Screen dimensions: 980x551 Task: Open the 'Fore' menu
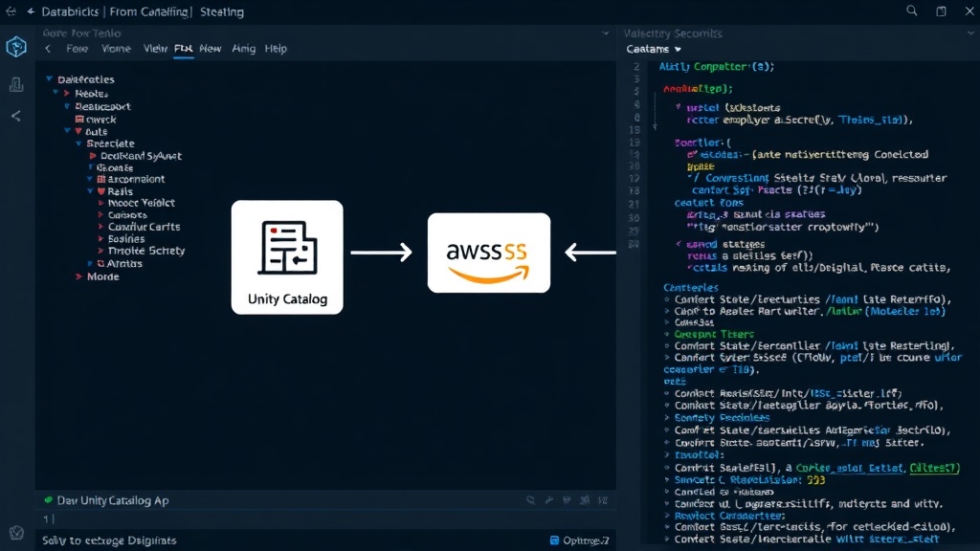pos(77,49)
